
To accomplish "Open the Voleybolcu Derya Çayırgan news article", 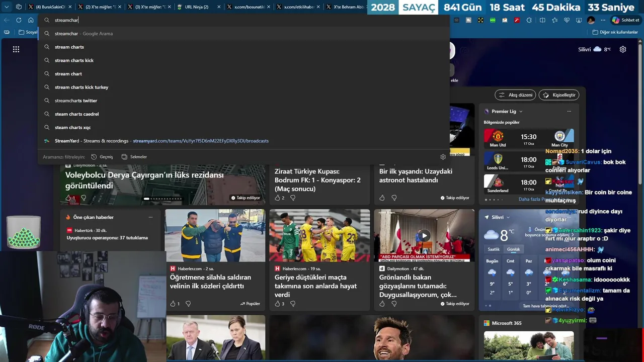I will [x=144, y=180].
